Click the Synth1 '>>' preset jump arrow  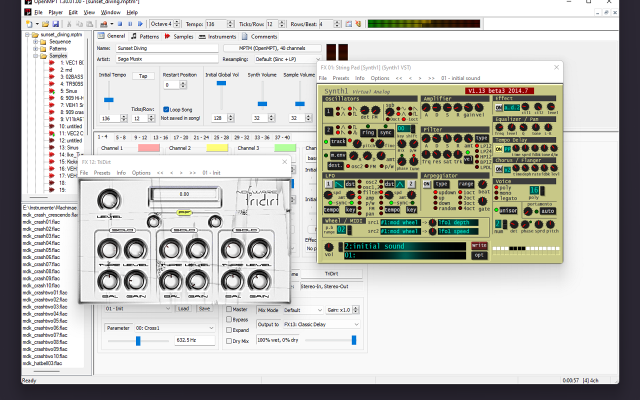tap(431, 78)
